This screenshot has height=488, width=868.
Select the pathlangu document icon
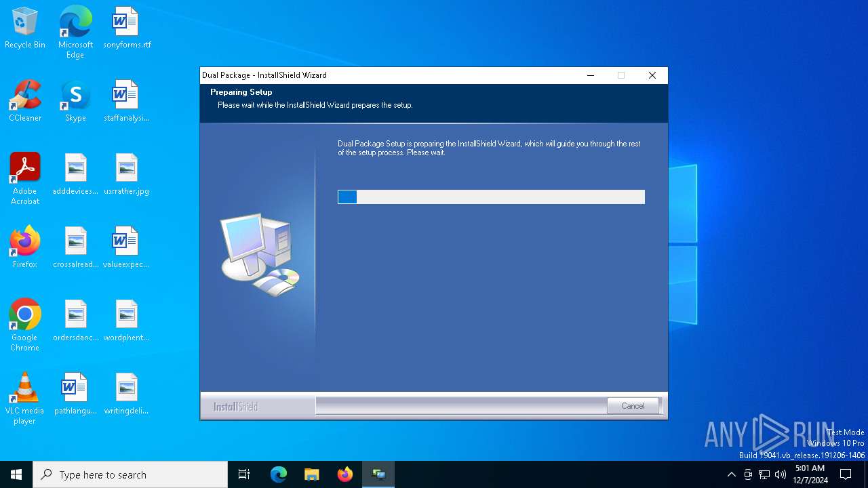75,394
